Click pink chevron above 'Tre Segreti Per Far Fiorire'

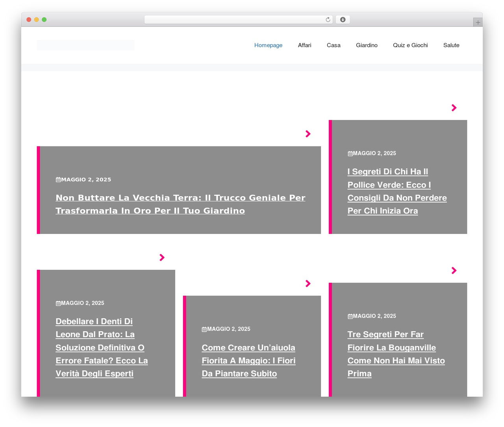(x=454, y=270)
